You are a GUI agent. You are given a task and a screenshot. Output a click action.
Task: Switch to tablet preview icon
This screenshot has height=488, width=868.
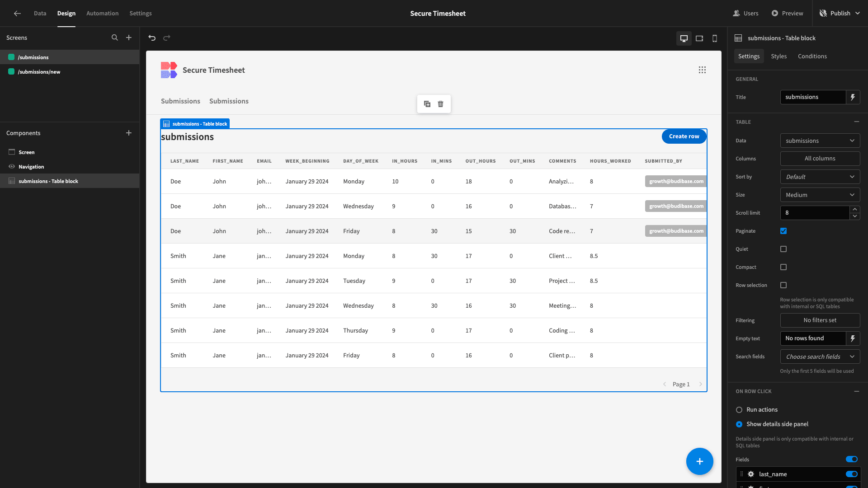(x=699, y=38)
